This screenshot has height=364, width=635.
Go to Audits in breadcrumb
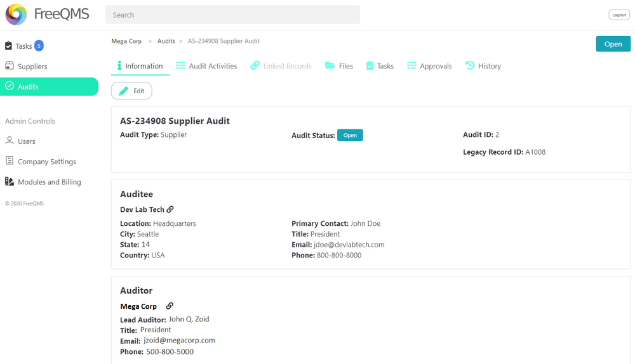coord(166,41)
